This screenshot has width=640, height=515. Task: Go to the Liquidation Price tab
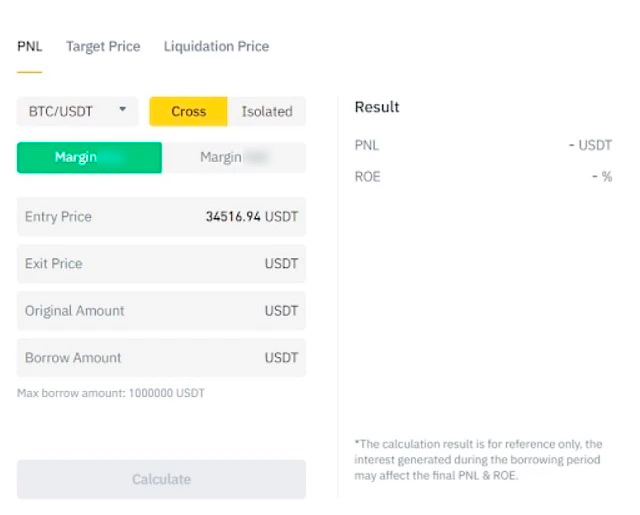[216, 46]
